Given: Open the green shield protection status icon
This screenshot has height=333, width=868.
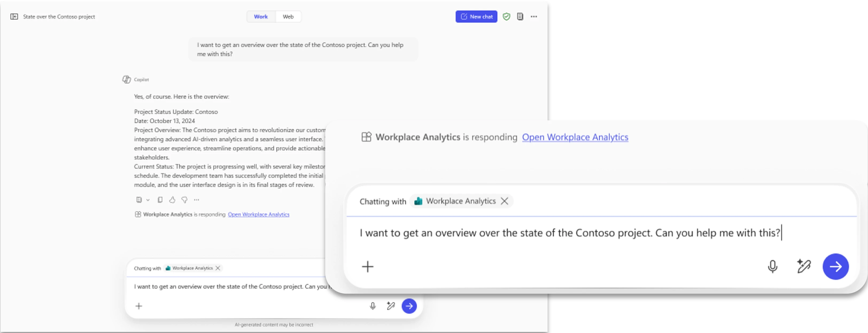Looking at the screenshot, I should 506,16.
